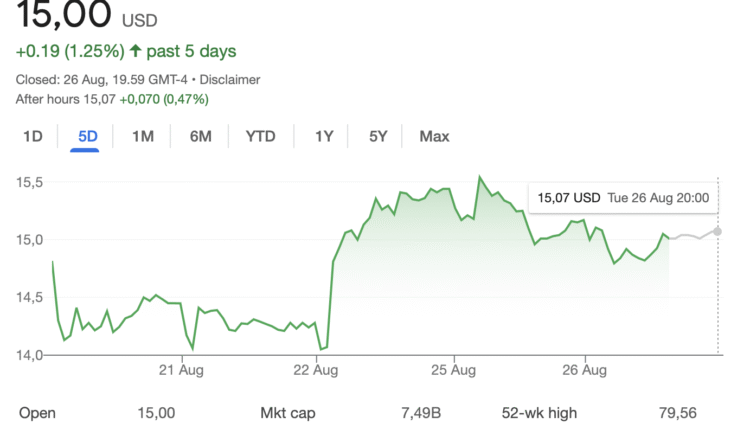Click the 21 Aug date label
This screenshot has width=750, height=430.
184,371
